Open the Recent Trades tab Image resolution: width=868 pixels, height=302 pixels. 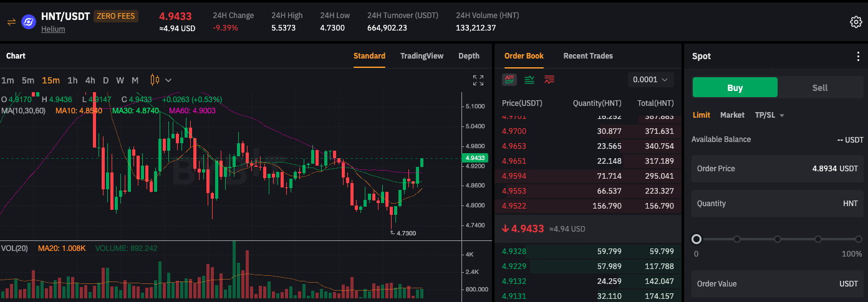click(x=588, y=56)
